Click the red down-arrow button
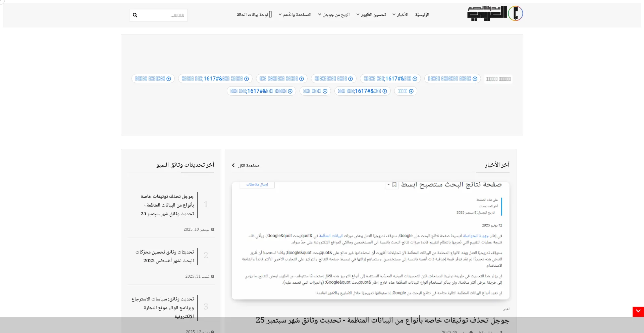This screenshot has height=333, width=644. pyautogui.click(x=638, y=312)
